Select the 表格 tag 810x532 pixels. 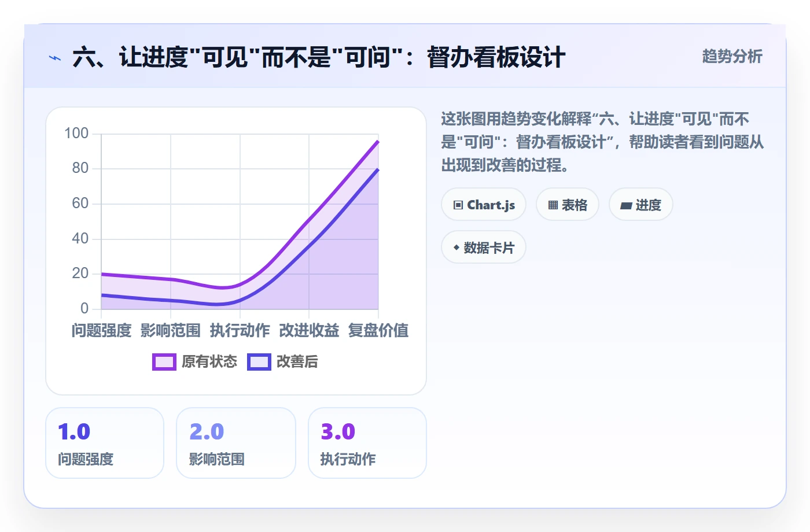pyautogui.click(x=568, y=205)
